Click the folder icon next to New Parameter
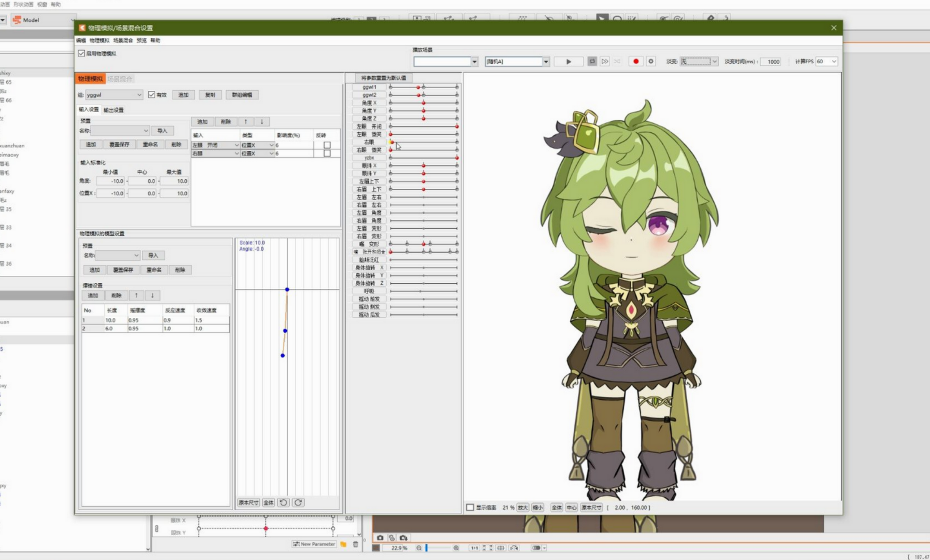Image resolution: width=930 pixels, height=560 pixels. click(343, 544)
